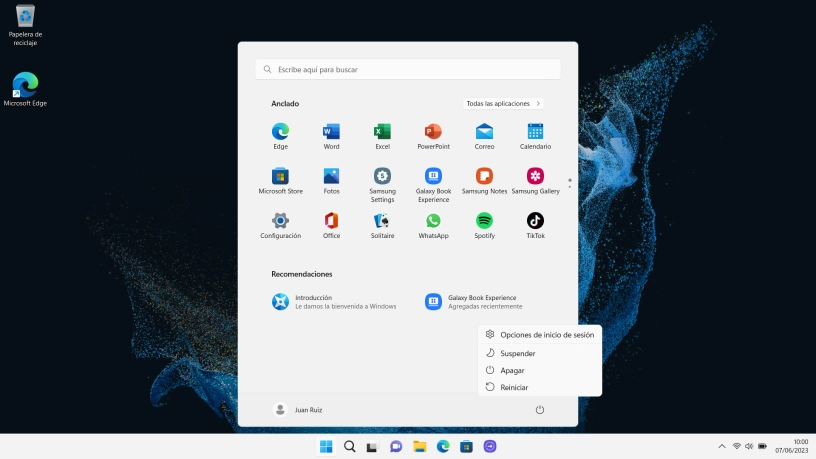The image size is (816, 459).
Task: Show hidden system tray icons chevron
Action: [722, 446]
